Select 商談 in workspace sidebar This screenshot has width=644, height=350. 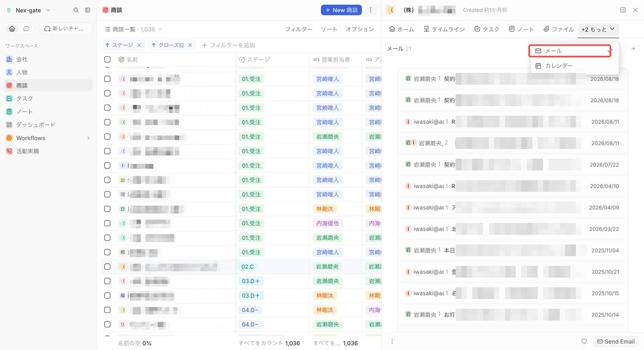(x=48, y=85)
